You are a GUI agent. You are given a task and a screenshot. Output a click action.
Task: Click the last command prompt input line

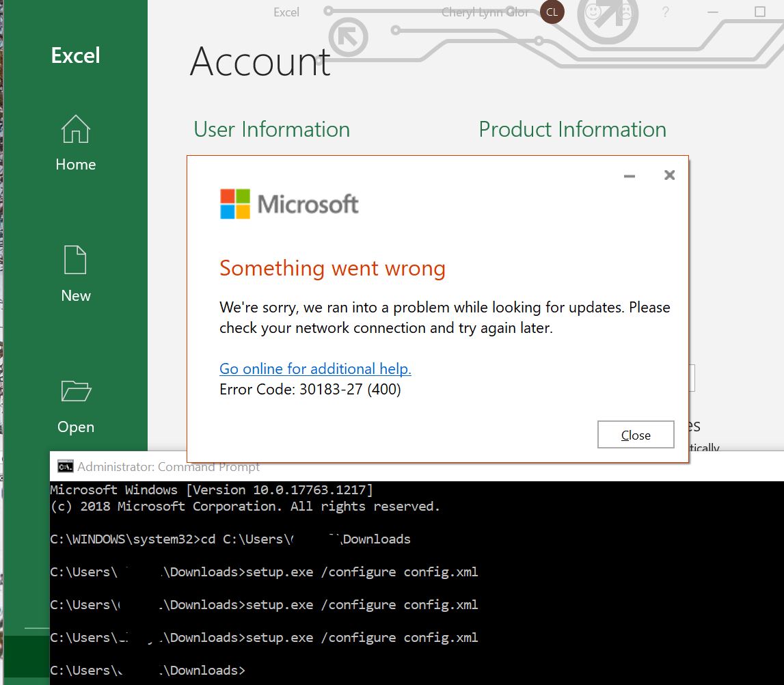148,670
